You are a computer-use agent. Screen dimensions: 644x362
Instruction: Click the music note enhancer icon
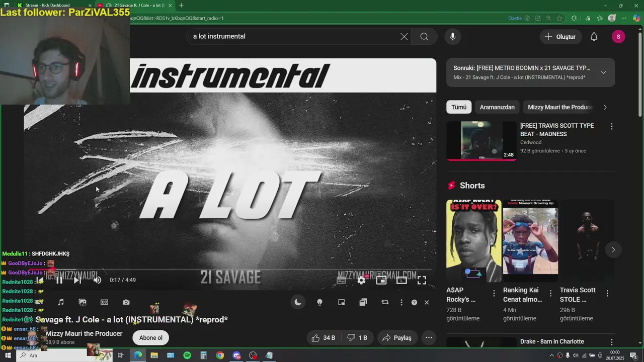click(61, 302)
